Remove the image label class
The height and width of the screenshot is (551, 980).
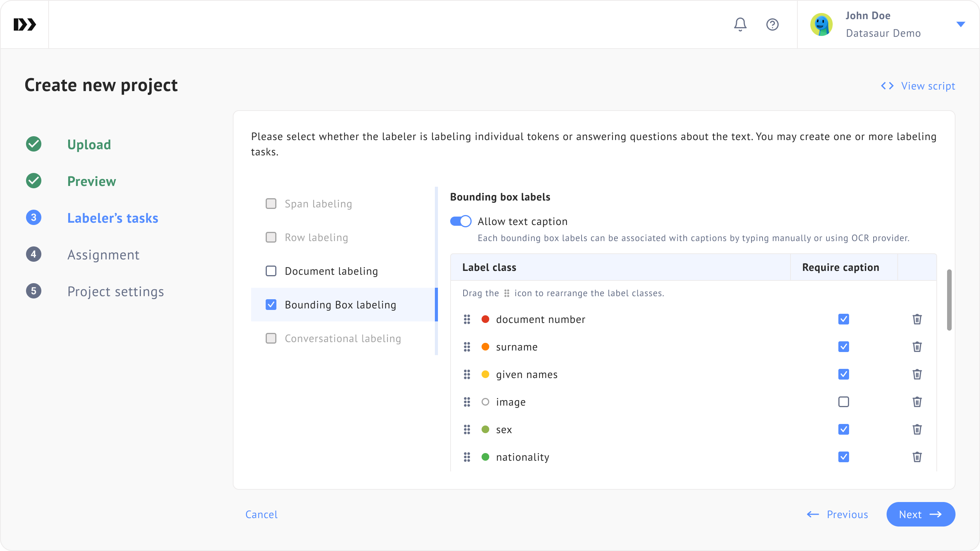(x=917, y=402)
